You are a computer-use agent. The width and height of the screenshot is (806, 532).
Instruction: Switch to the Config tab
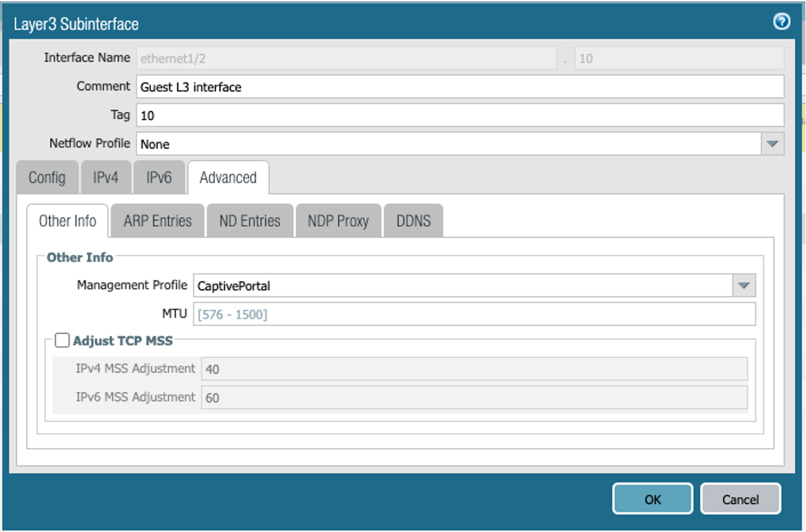pyautogui.click(x=47, y=178)
